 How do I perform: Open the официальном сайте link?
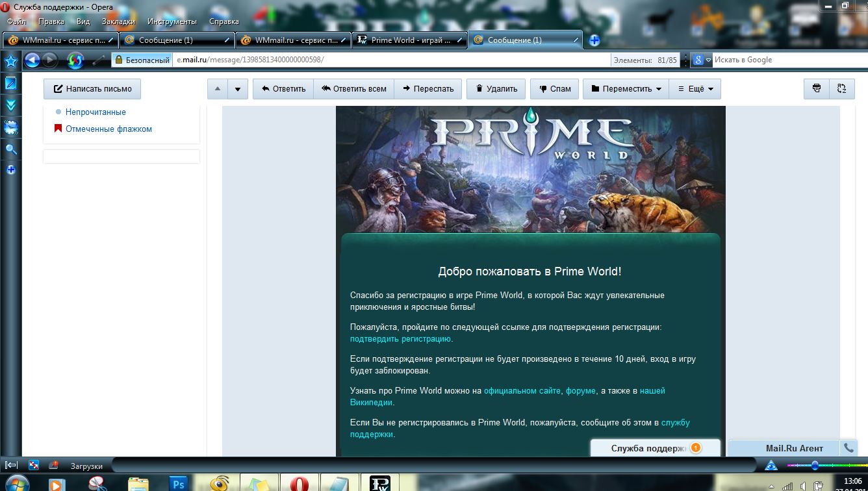pyautogui.click(x=522, y=390)
